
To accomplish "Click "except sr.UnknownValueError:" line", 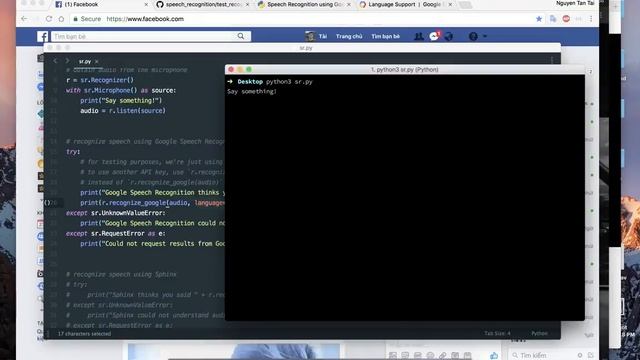I will point(116,213).
